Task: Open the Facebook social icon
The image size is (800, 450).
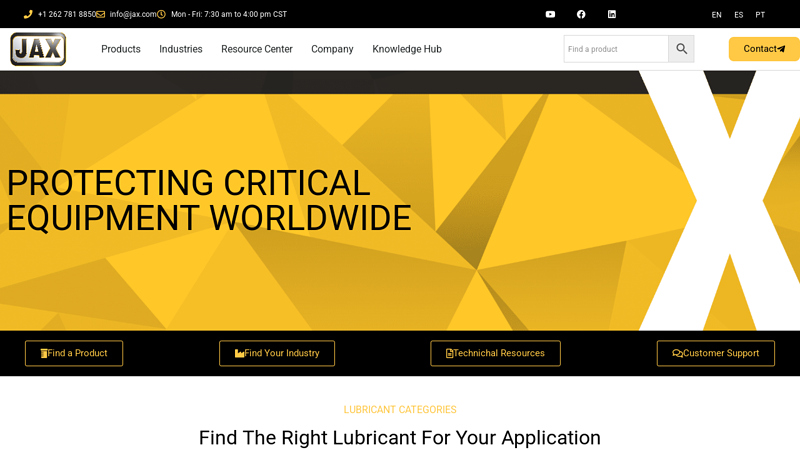Action: [581, 14]
